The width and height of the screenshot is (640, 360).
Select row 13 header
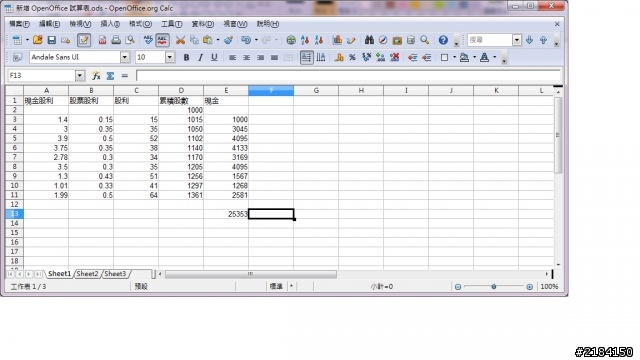(14, 214)
